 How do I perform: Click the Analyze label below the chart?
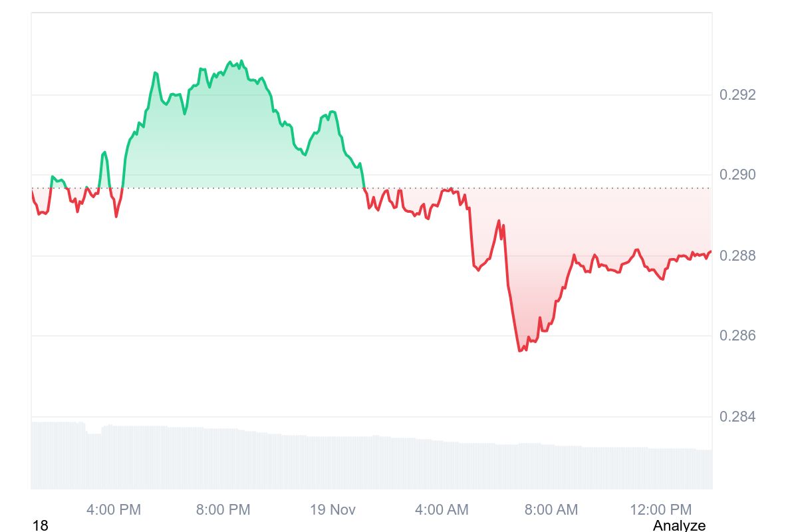coord(679,525)
